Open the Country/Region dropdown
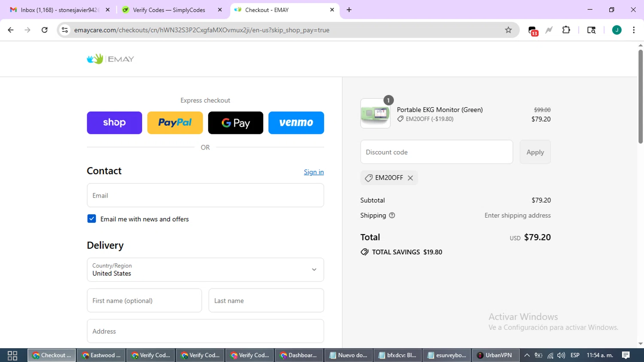This screenshot has height=362, width=644. coord(205,270)
